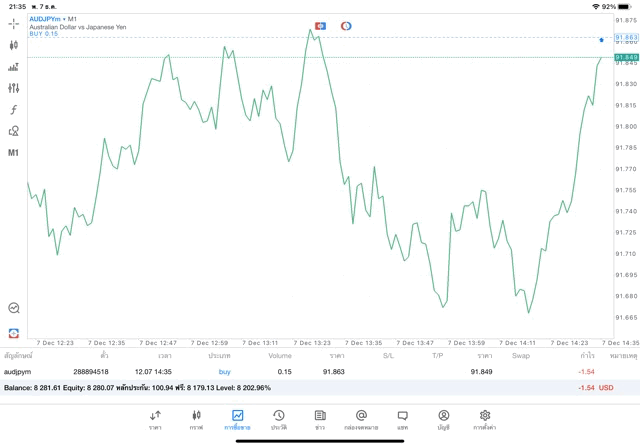Select the audjpym position row
Image resolution: width=640 pixels, height=447 pixels.
click(x=320, y=371)
